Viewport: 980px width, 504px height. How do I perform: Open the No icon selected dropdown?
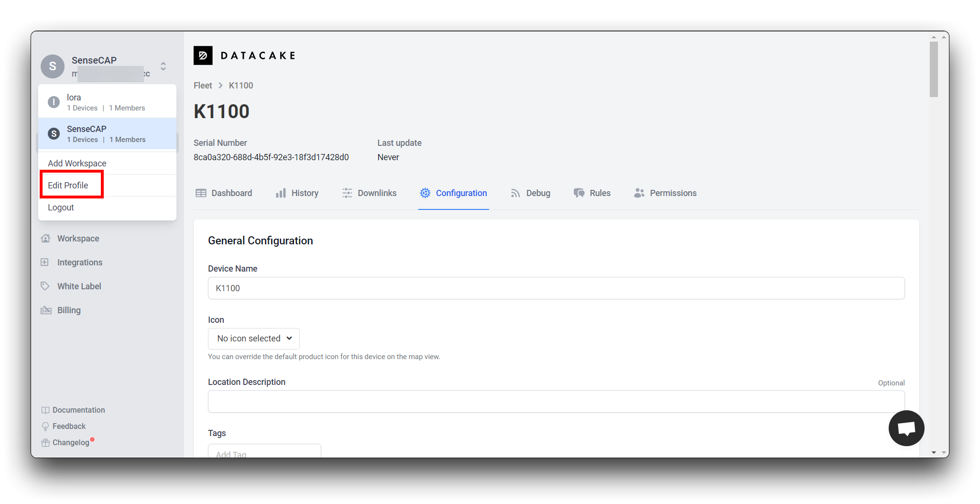point(254,339)
